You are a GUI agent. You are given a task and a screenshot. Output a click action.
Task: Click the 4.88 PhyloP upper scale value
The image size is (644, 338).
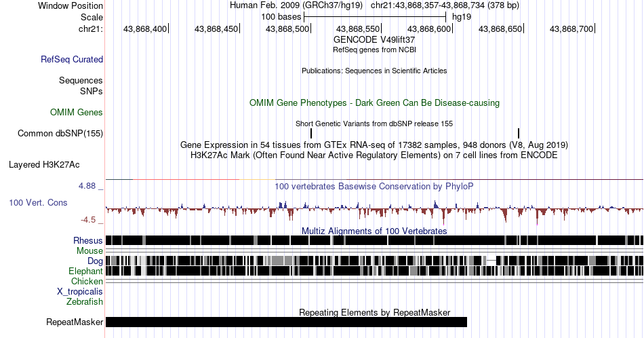(x=87, y=186)
